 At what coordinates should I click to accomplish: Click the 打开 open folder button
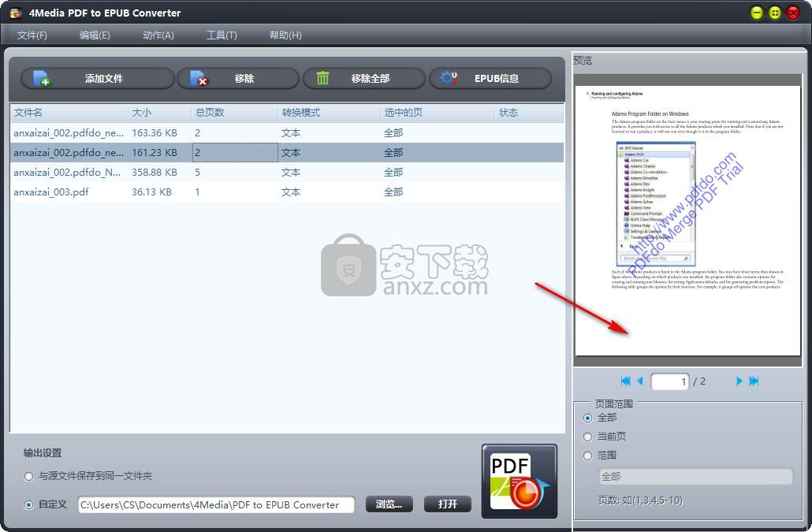(448, 504)
